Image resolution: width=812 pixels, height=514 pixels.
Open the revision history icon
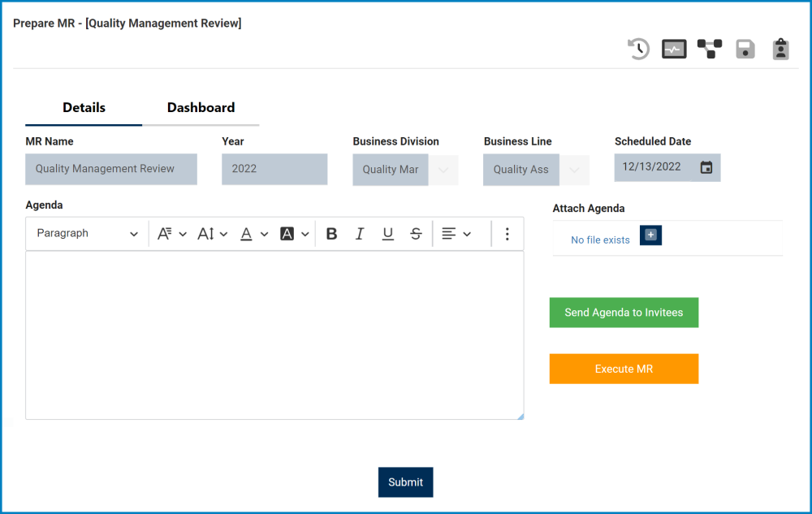tap(637, 49)
